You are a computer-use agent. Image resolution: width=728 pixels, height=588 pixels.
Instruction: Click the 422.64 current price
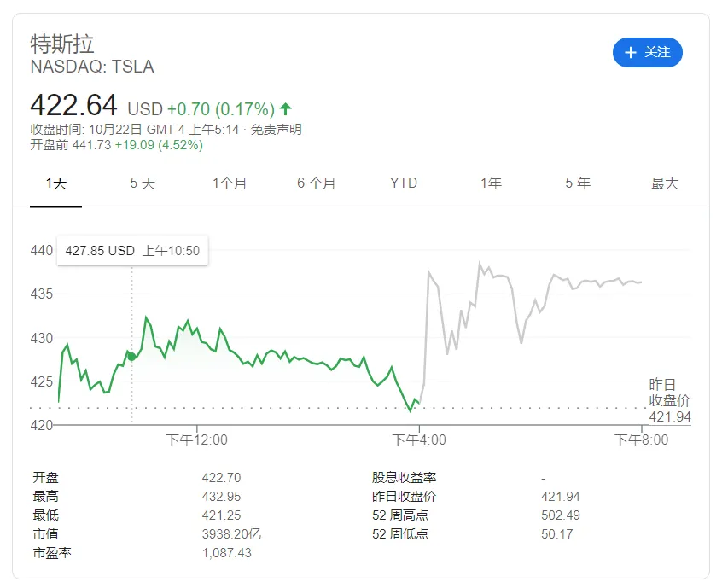point(73,105)
